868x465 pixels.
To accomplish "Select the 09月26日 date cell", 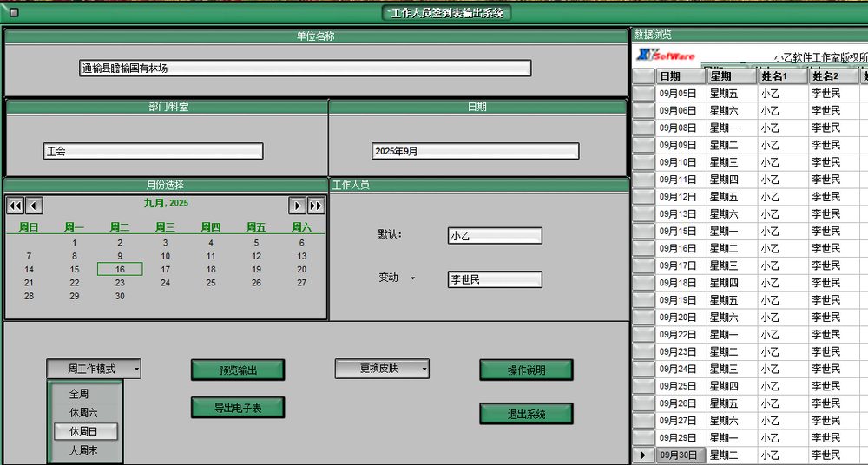I will coord(681,403).
